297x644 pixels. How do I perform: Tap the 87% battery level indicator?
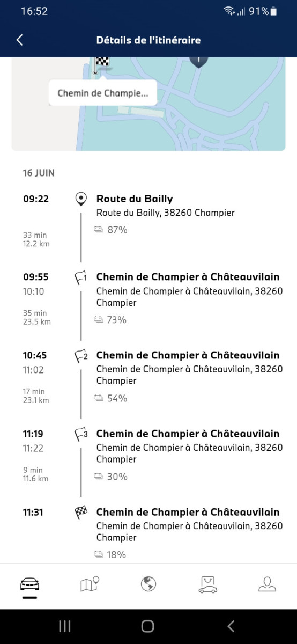click(111, 230)
